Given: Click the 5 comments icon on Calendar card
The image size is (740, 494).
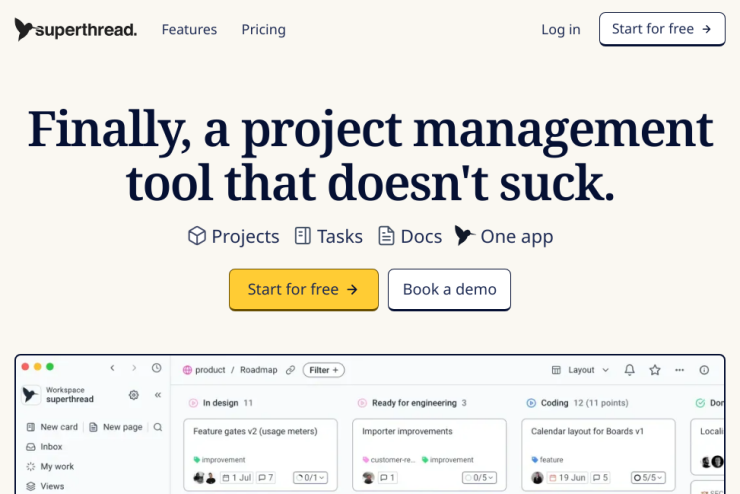Looking at the screenshot, I should click(x=600, y=478).
